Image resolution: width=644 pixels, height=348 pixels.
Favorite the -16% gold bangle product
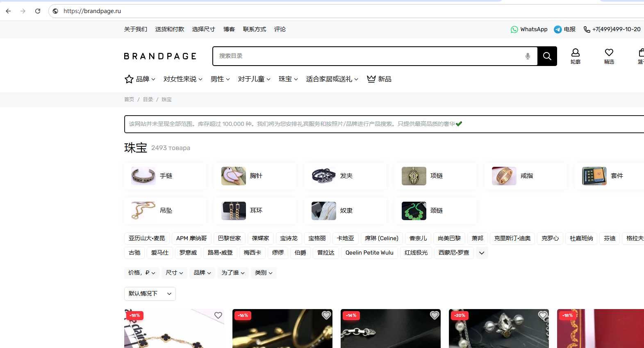click(326, 315)
